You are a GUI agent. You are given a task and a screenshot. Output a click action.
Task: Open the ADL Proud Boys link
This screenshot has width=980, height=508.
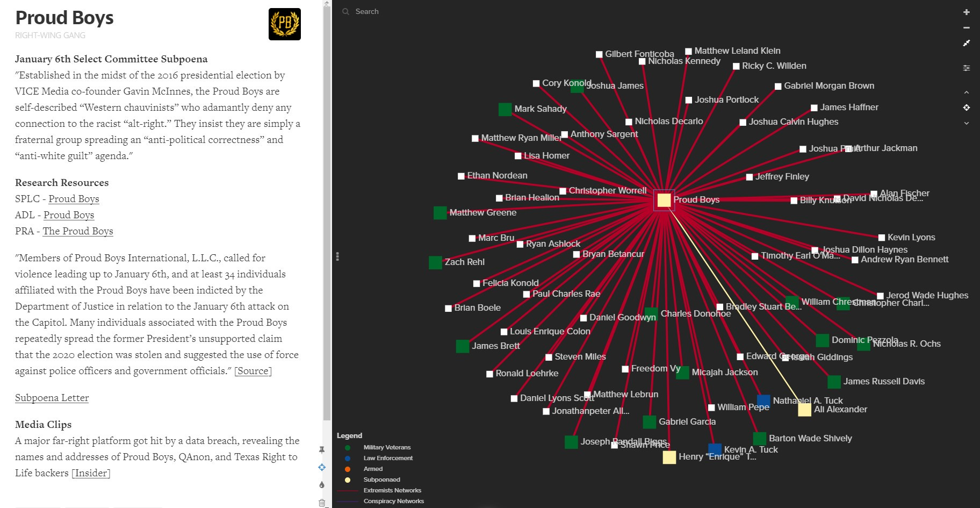pos(69,214)
